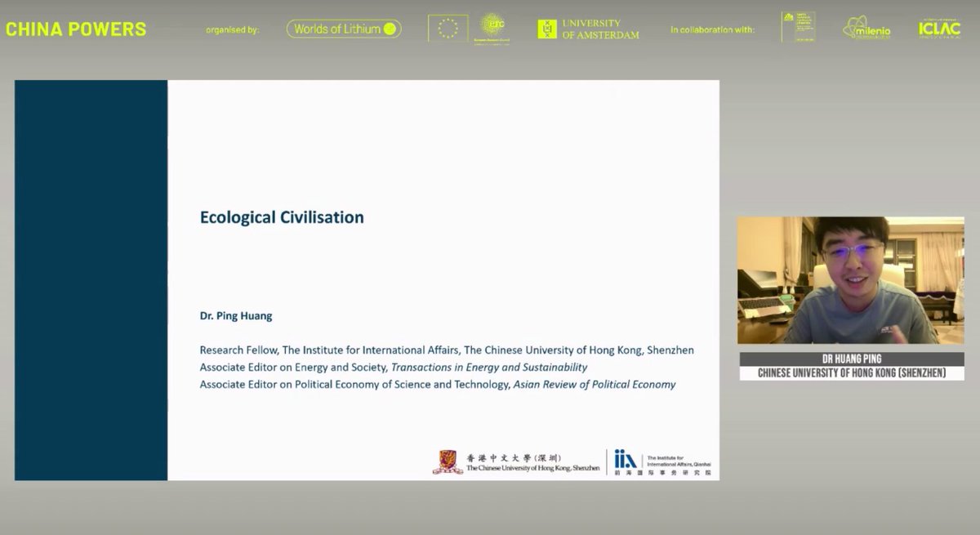The width and height of the screenshot is (980, 535).
Task: Click the Asian Review of Political Economy line
Action: [x=438, y=384]
